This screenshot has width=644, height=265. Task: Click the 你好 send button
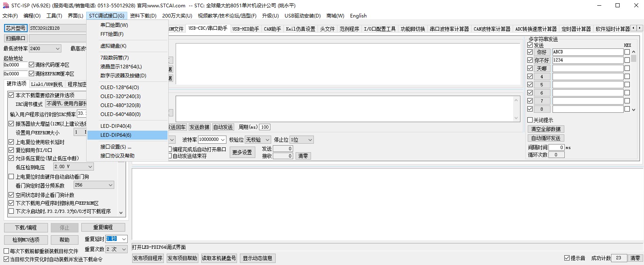[542, 52]
